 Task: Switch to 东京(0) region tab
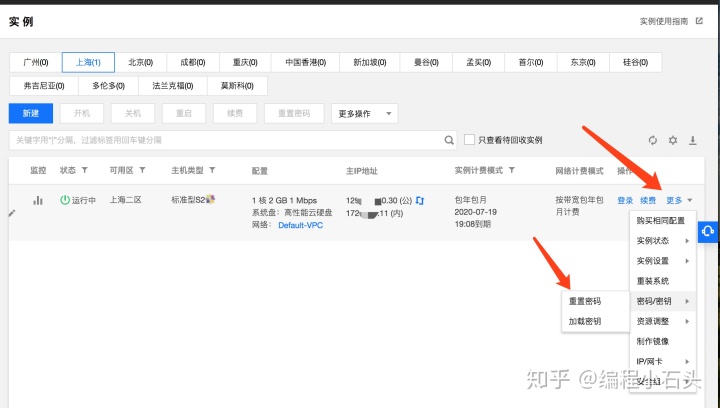pos(583,62)
